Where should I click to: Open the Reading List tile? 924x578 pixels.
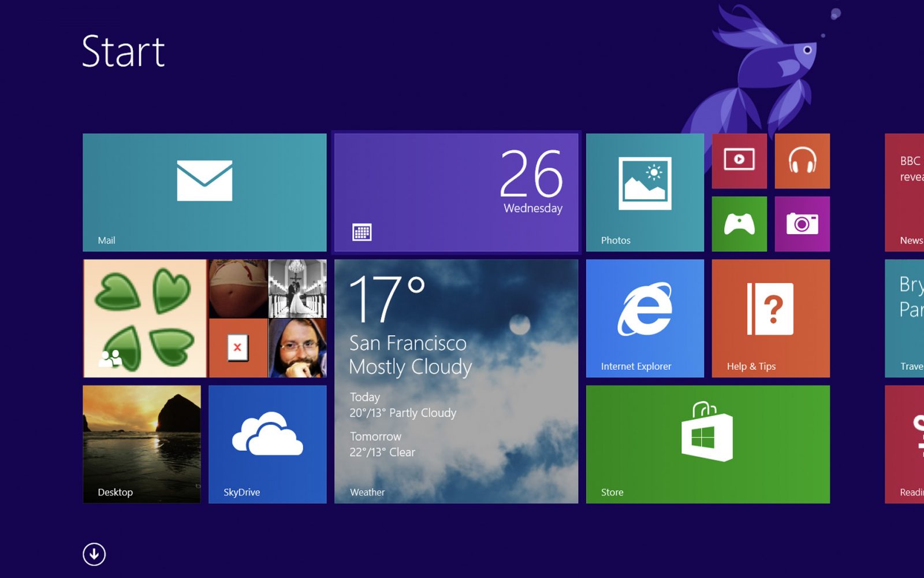click(904, 444)
